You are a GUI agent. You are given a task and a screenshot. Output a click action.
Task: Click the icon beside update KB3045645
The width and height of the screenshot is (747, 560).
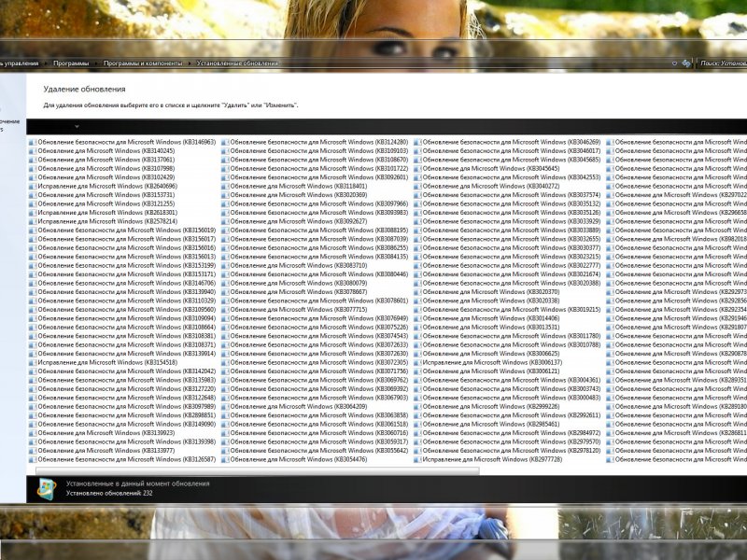click(x=417, y=169)
